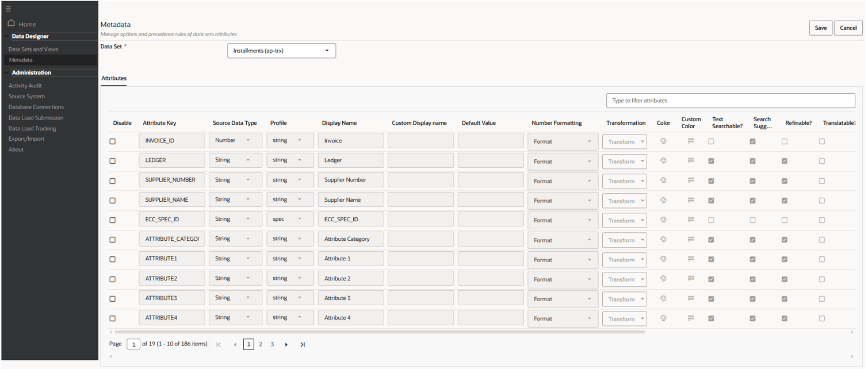The height and width of the screenshot is (369, 868).
Task: Enable Text Searchable for INVOICE_ID
Action: click(711, 140)
